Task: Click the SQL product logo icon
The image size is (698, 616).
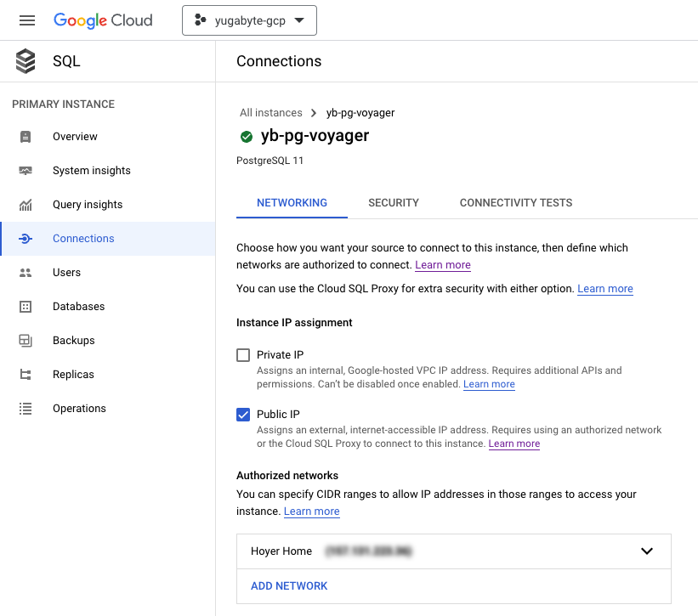Action: [25, 60]
